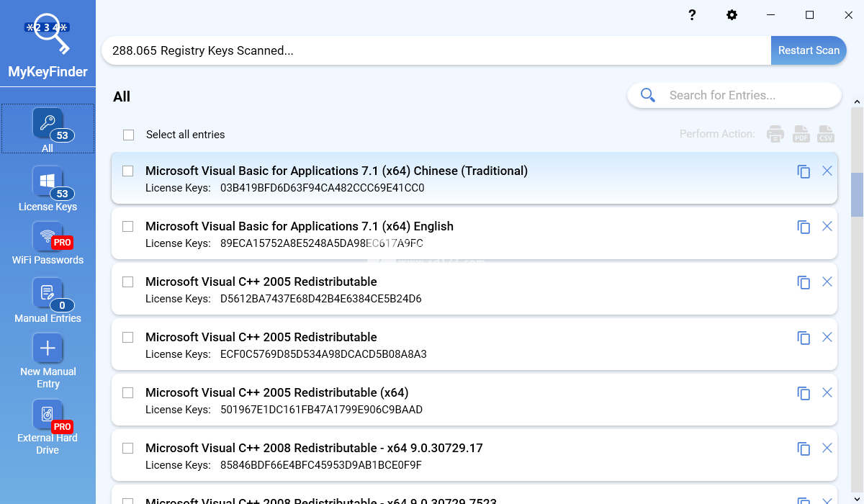Show the All category in the sidebar
Viewport: 864px width, 504px height.
[x=48, y=129]
